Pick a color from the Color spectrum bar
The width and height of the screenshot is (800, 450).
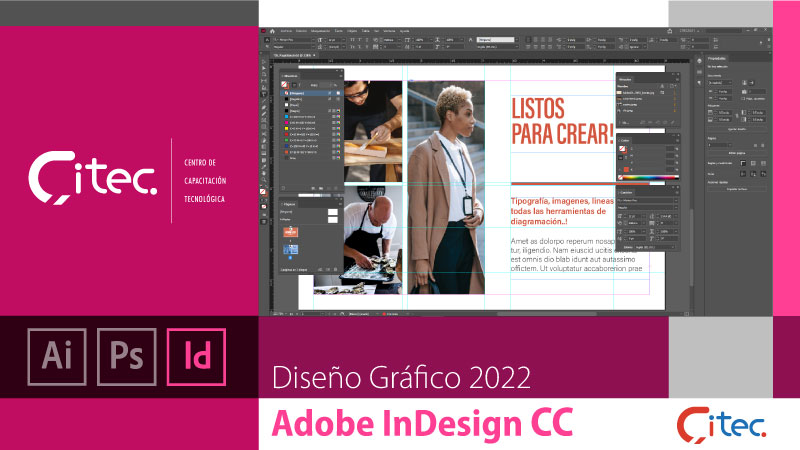(648, 178)
